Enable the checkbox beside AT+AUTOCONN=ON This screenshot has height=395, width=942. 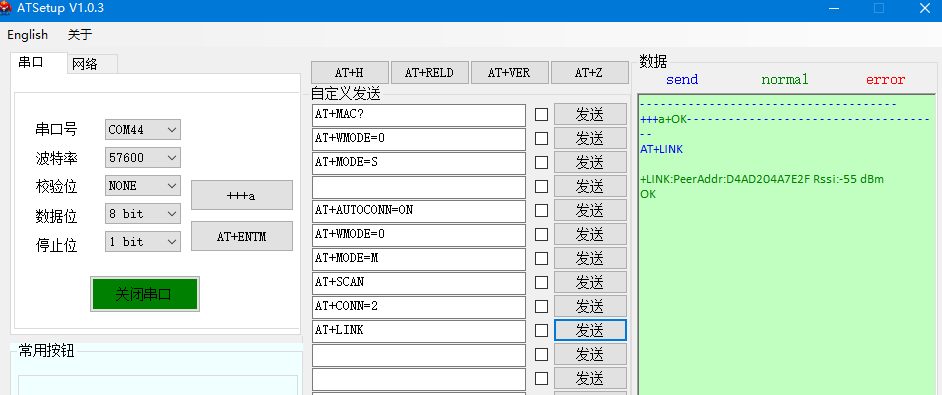(541, 210)
